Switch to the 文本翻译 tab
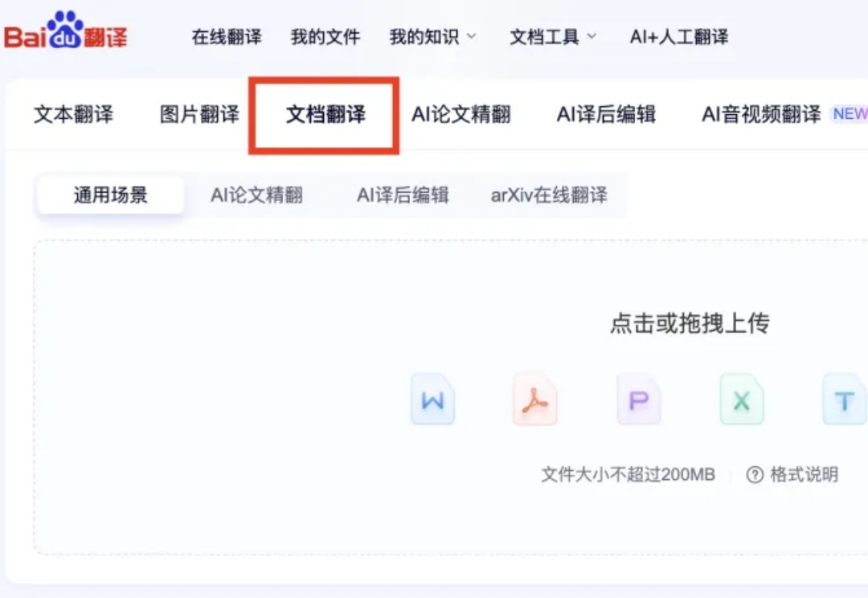 click(x=73, y=114)
